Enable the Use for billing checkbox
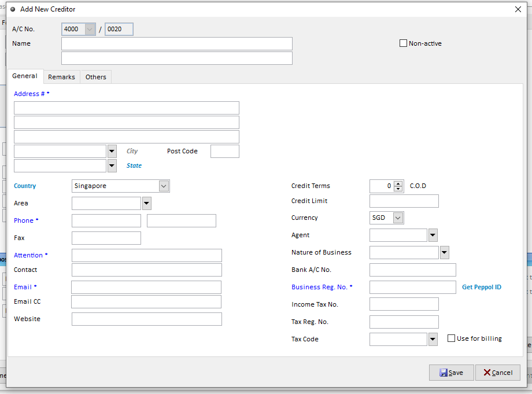532x394 pixels. (x=451, y=338)
